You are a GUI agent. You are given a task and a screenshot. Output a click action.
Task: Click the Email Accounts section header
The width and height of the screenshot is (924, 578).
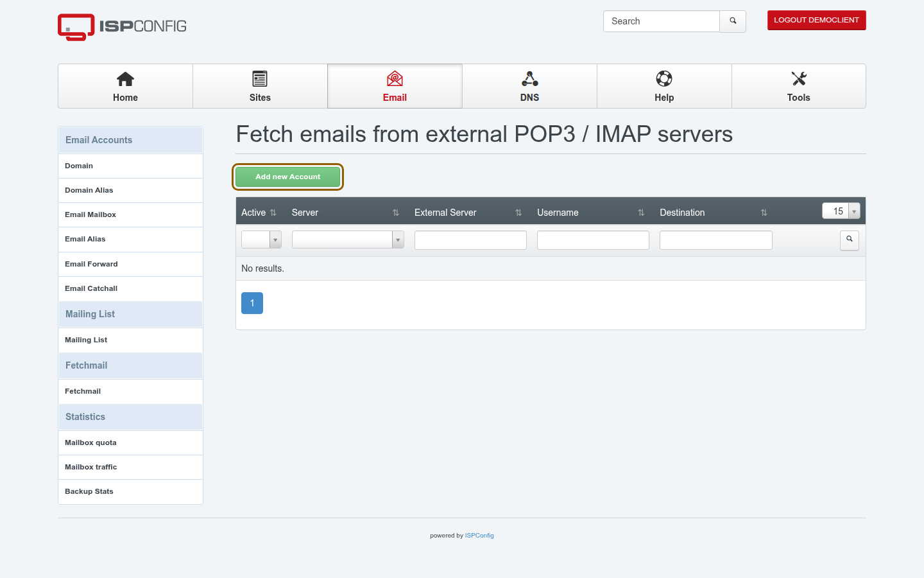coord(130,140)
